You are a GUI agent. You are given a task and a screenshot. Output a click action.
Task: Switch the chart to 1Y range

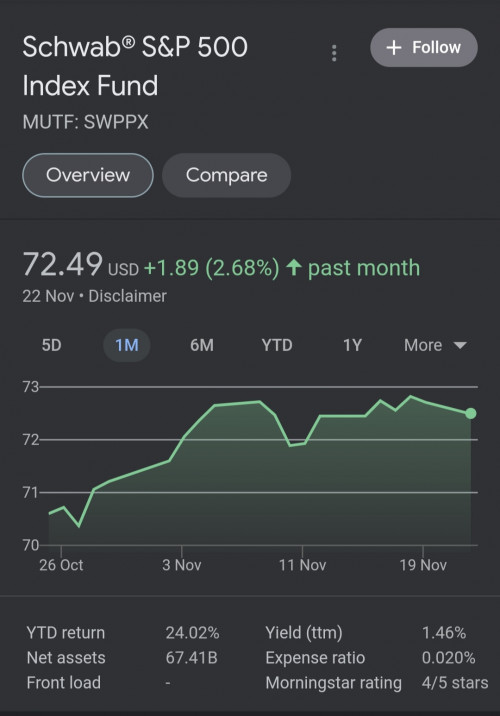(353, 345)
